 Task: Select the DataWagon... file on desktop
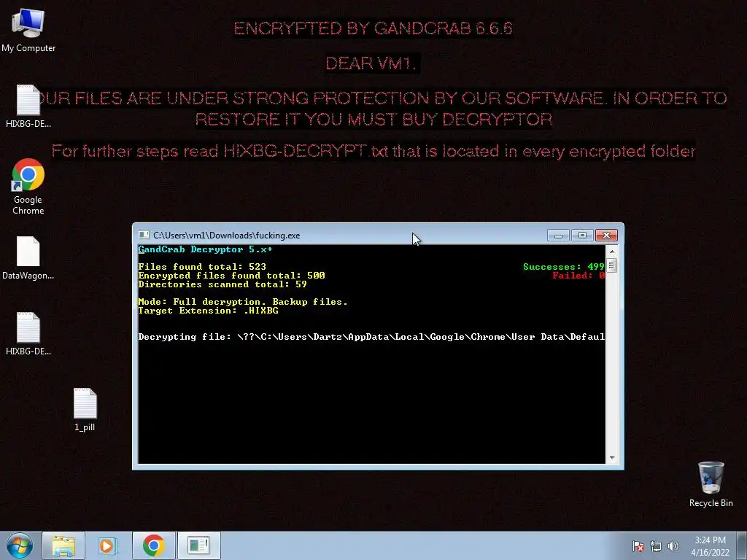click(28, 258)
